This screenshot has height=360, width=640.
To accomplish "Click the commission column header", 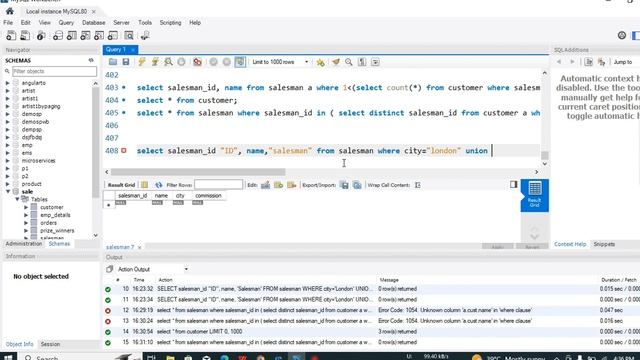I will (208, 196).
